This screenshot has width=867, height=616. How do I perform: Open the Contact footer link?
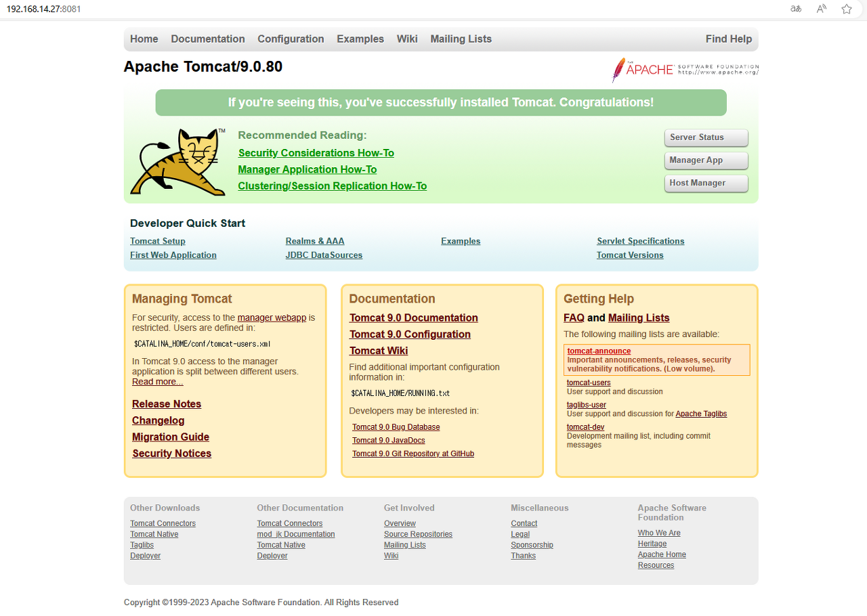point(524,523)
